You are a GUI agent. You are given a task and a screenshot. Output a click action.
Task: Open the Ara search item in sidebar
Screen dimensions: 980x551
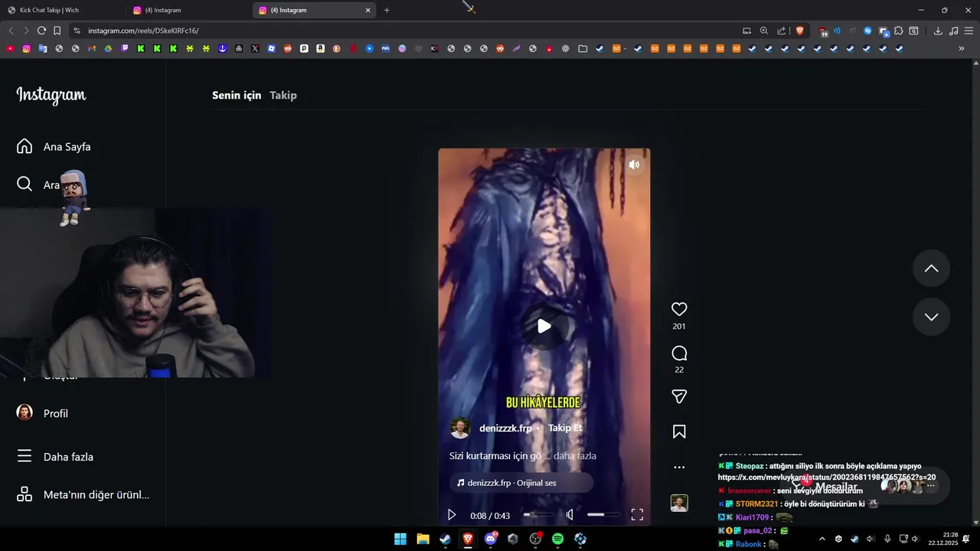(x=38, y=184)
